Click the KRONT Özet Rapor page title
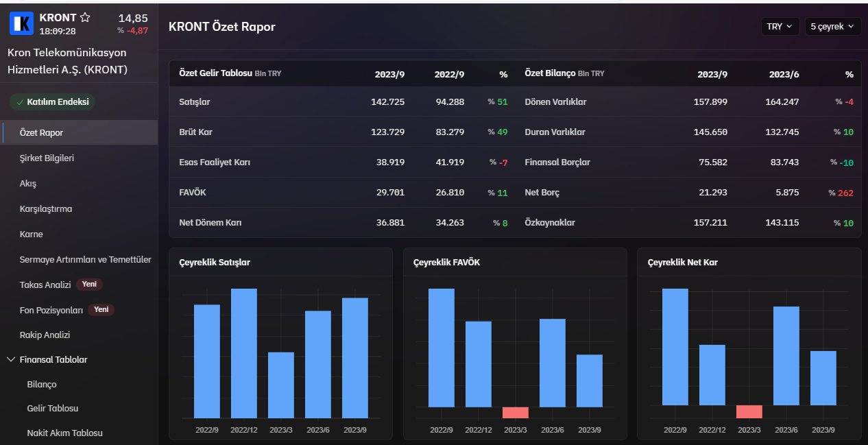Viewport: 868px width, 445px height. tap(222, 27)
